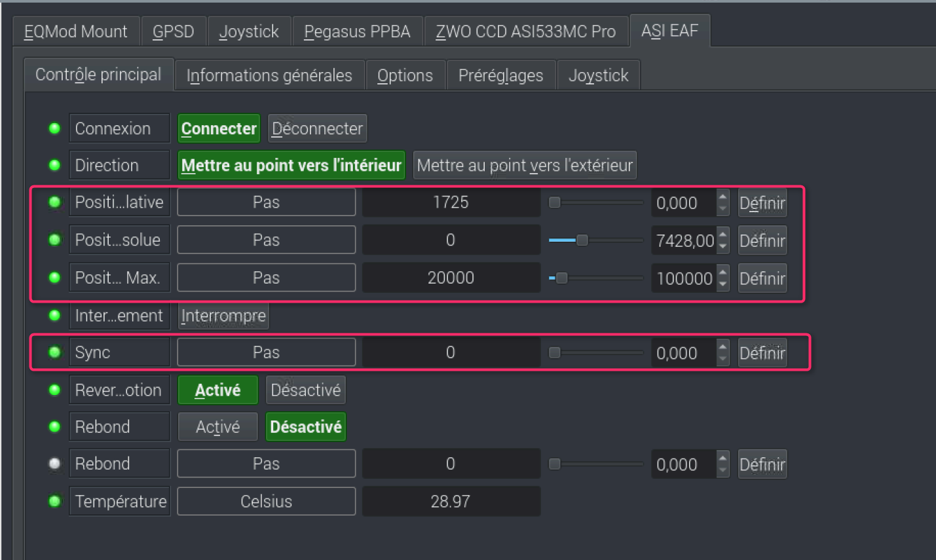Click Définir for the Sync row
Screen dimensions: 936x560
pos(762,353)
